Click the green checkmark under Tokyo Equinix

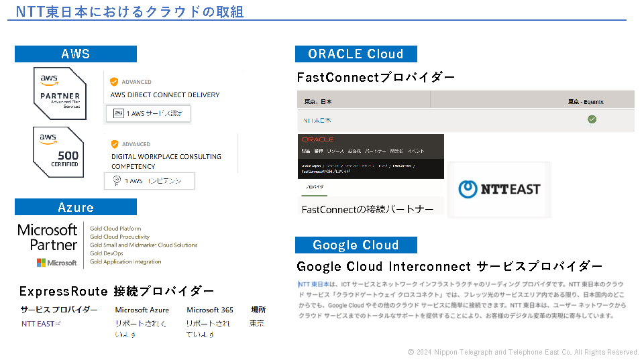point(592,120)
